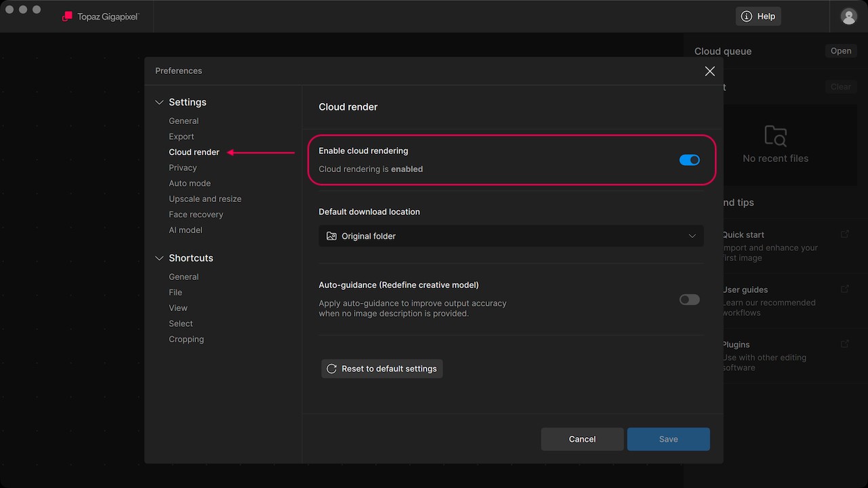Screen dimensions: 868x488
Task: Click the Topaz Gigapixel logo icon
Action: [67, 16]
